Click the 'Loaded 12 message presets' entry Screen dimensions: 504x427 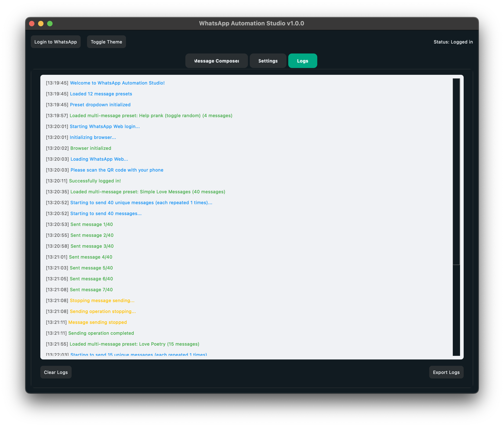(x=89, y=94)
